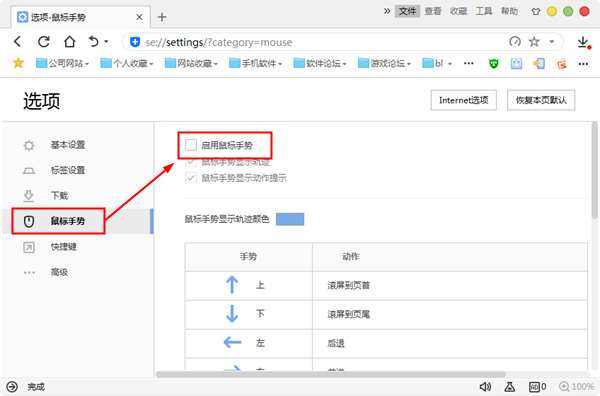Enable the 启用鼠标手势 checkbox
This screenshot has width=600, height=396.
coord(191,145)
